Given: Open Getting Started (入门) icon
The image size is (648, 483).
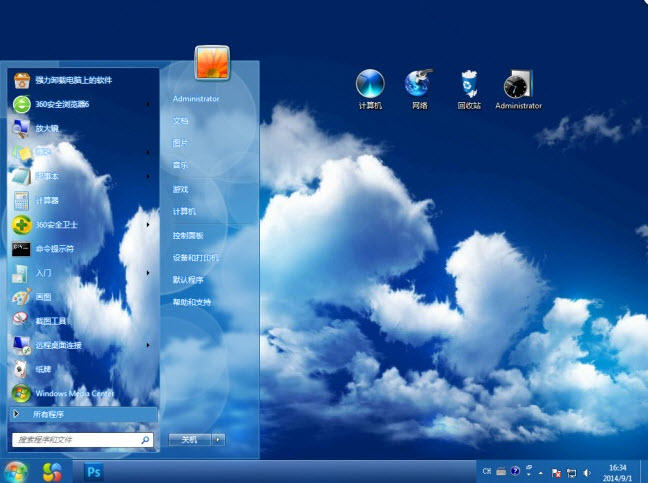Looking at the screenshot, I should tap(20, 273).
